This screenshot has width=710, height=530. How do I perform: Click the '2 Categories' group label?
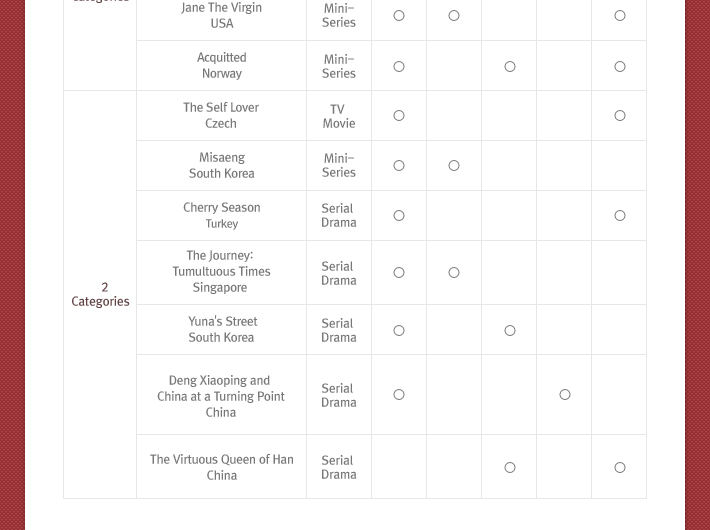pyautogui.click(x=100, y=294)
